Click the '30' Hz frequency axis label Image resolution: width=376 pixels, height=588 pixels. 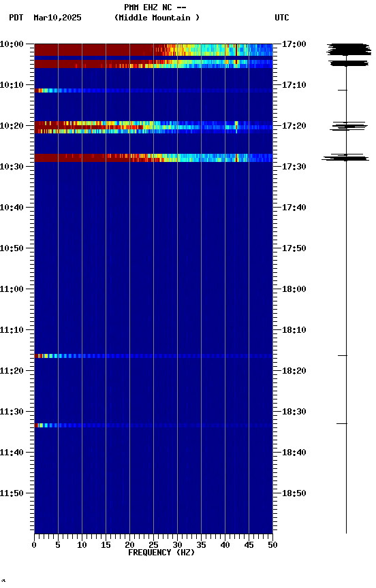(177, 545)
